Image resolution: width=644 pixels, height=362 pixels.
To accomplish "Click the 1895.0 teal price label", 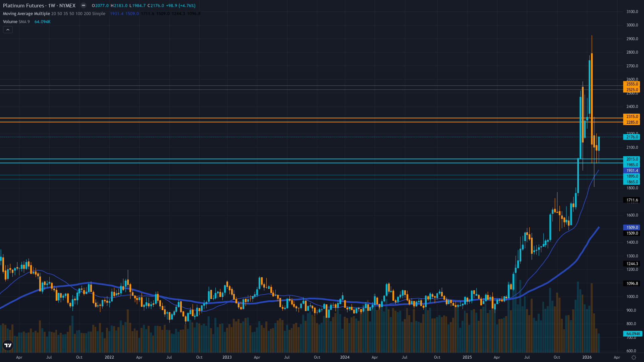I will click(x=632, y=176).
